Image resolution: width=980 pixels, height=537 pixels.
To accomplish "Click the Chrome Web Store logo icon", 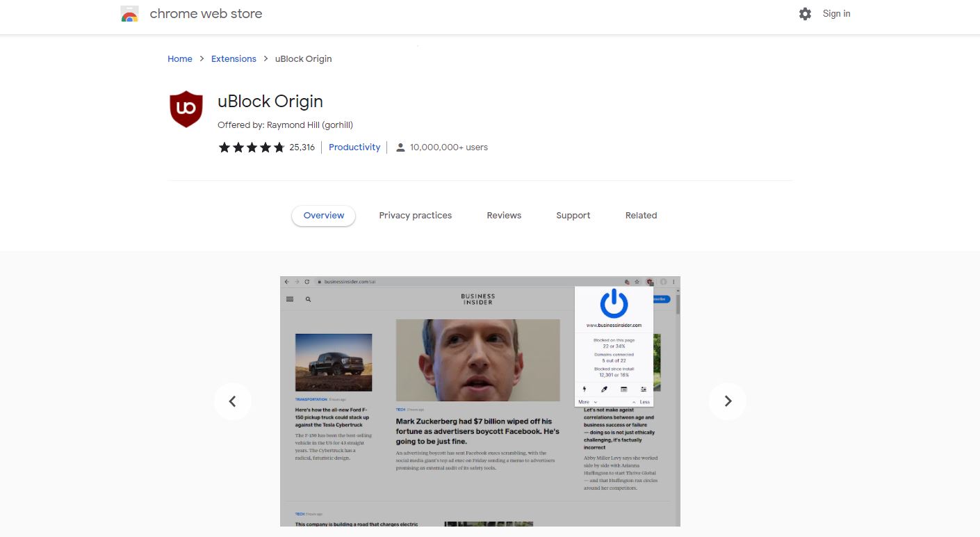I will [x=129, y=14].
